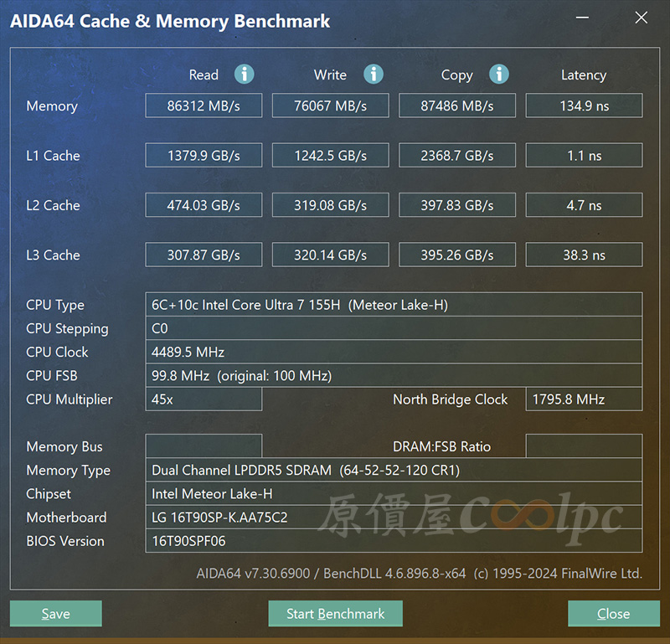Click the empty DRAM:FSB Ratio field
The height and width of the screenshot is (644, 670).
coord(584,446)
